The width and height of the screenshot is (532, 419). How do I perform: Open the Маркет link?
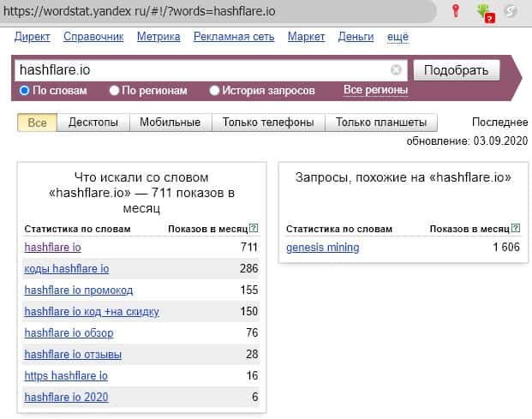coord(306,37)
